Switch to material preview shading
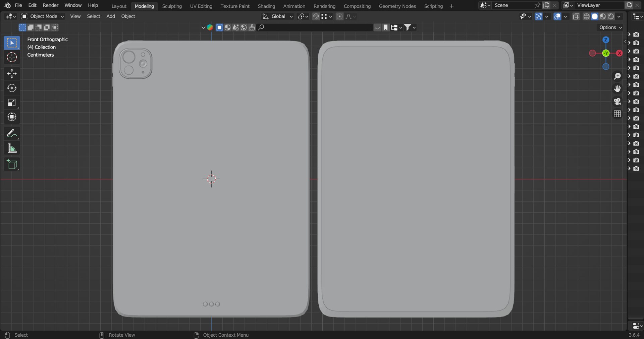This screenshot has height=339, width=644. [x=603, y=16]
